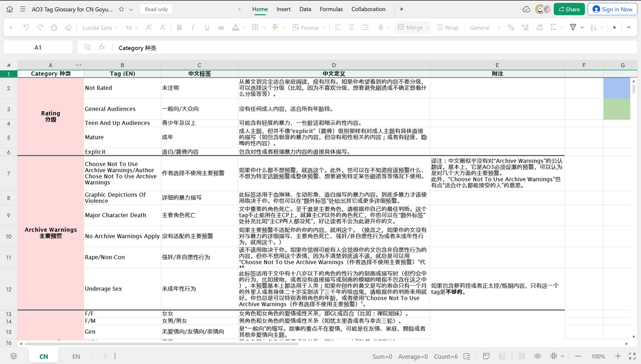This screenshot has width=641, height=364.
Task: Open the Insert tab
Action: click(283, 9)
